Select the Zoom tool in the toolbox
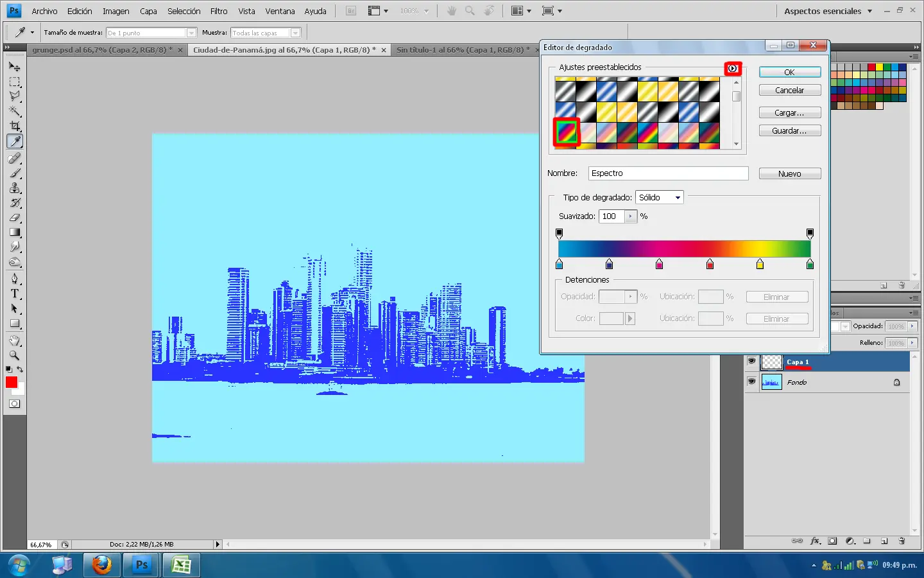924x578 pixels. [15, 355]
